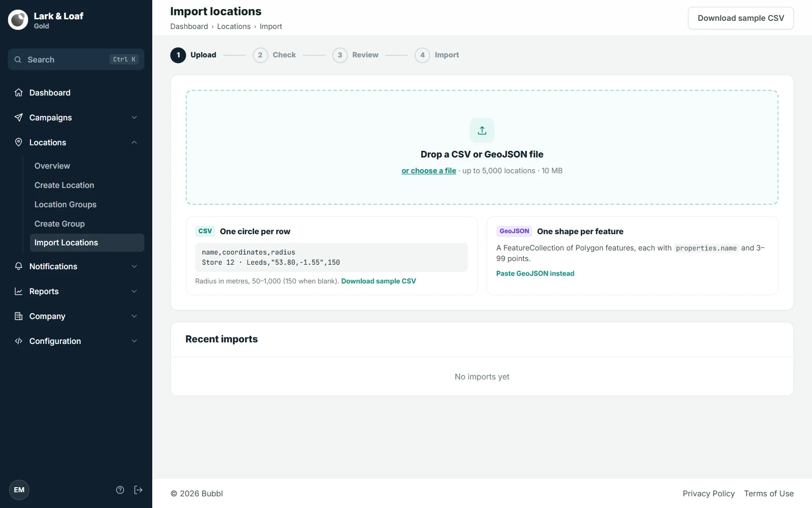812x508 pixels.
Task: Click the search magnifier icon
Action: [x=18, y=59]
